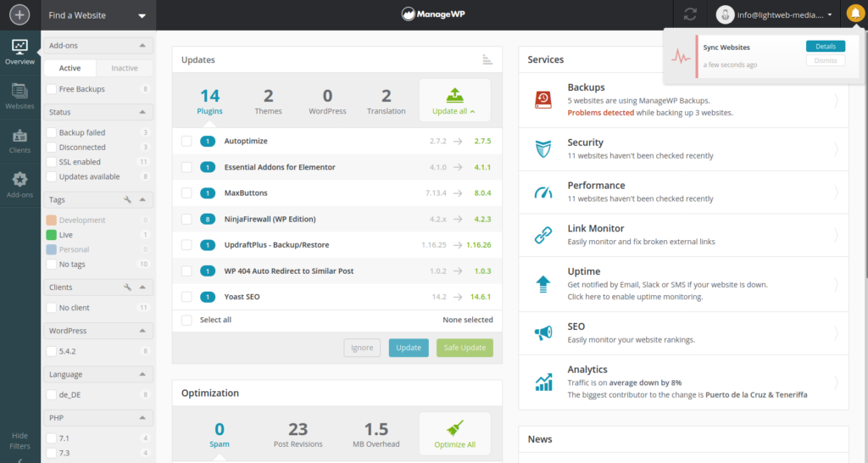Dismiss the Sync Websites notification

(x=826, y=61)
